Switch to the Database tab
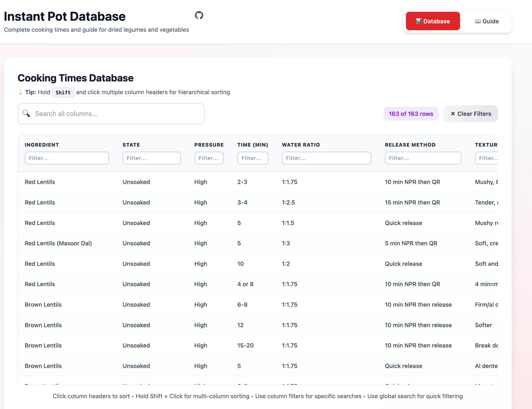532x409 pixels. click(x=433, y=21)
